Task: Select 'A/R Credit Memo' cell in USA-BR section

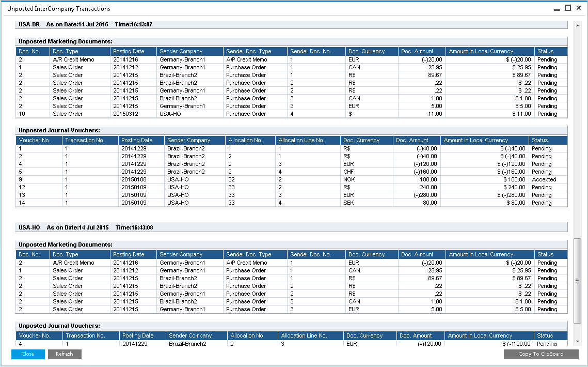Action: 80,59
